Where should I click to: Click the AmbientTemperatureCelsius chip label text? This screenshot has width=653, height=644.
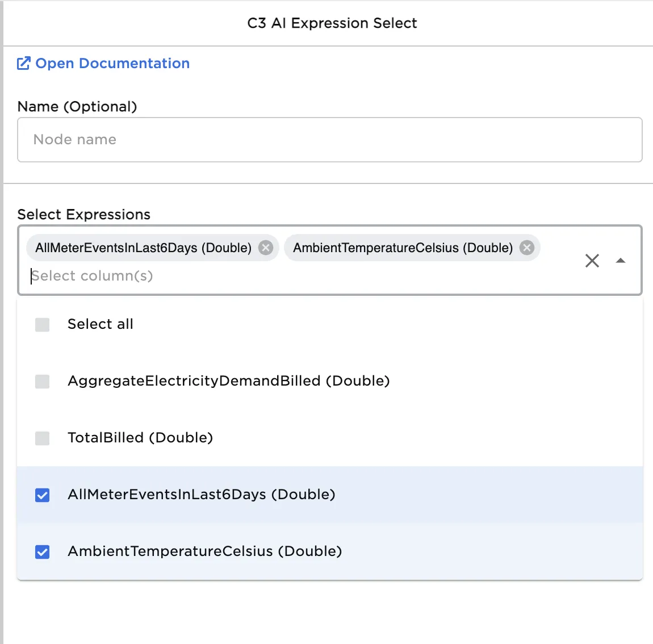(x=403, y=248)
